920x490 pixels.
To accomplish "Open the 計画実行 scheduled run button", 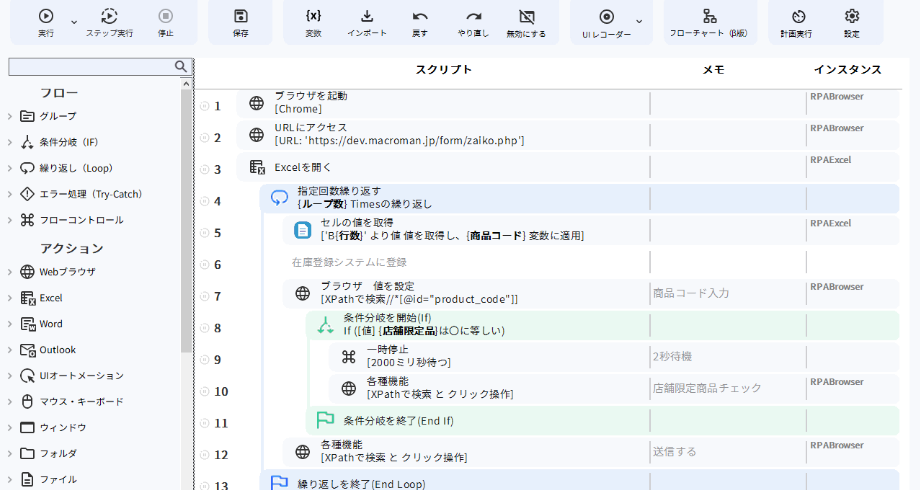I will pyautogui.click(x=798, y=16).
